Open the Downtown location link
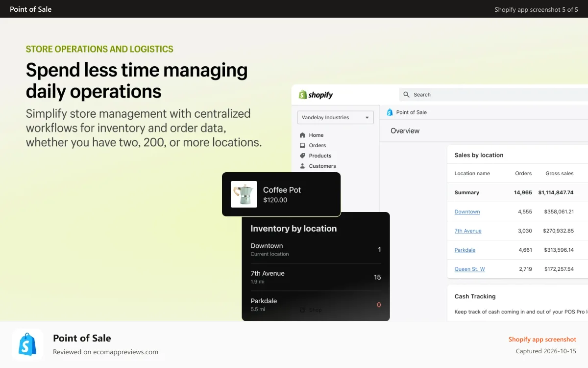Image resolution: width=588 pixels, height=368 pixels. pyautogui.click(x=467, y=211)
